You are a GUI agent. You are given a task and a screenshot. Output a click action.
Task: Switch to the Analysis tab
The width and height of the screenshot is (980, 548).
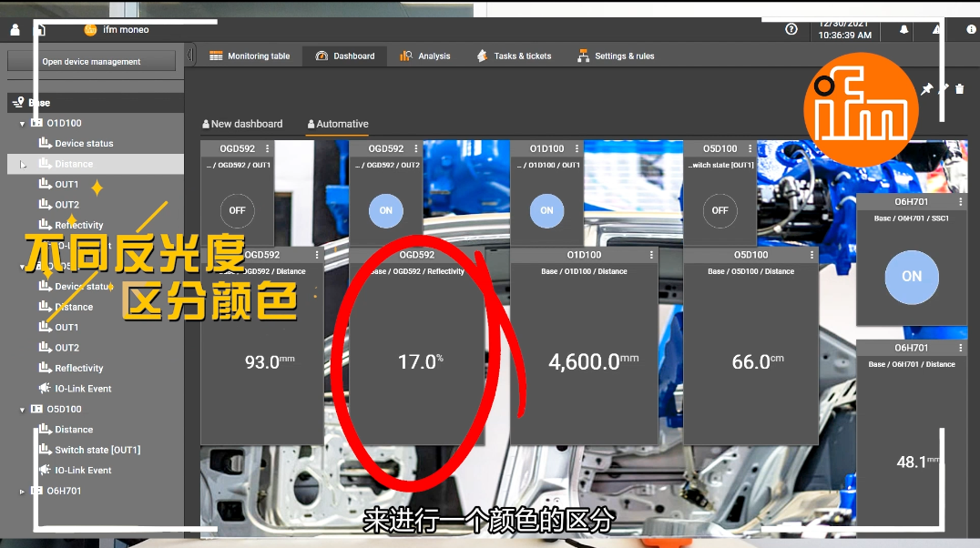(x=424, y=56)
